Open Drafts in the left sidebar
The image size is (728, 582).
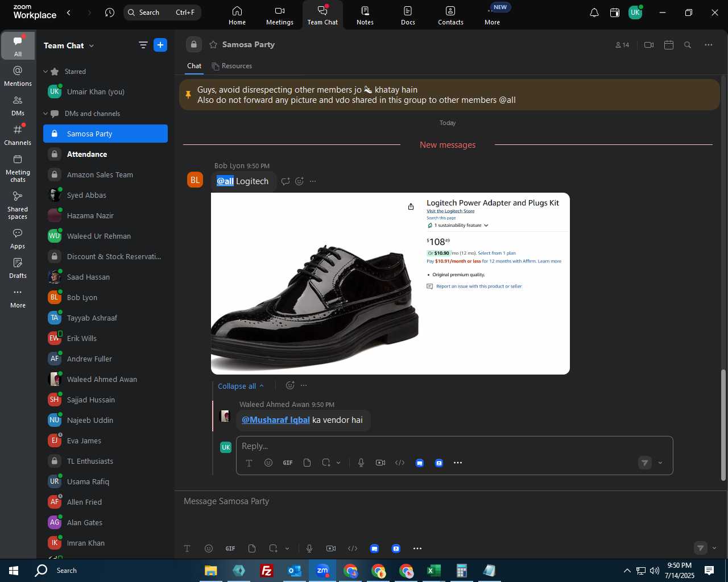[18, 268]
